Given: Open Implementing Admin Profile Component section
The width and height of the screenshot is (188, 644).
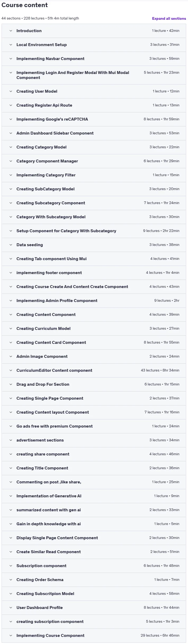Looking at the screenshot, I should [94, 301].
